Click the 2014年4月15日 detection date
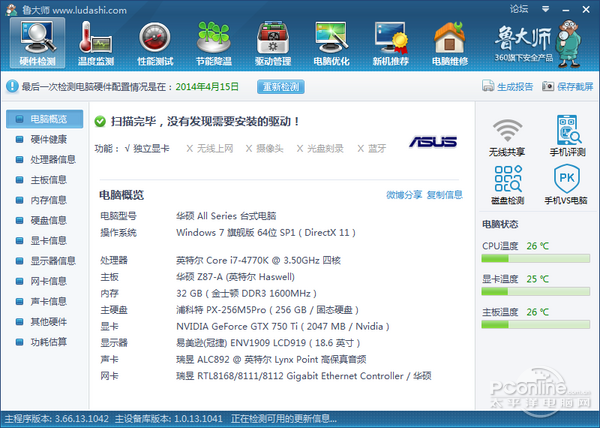Screen dimensions: 600x428 [x=207, y=87]
